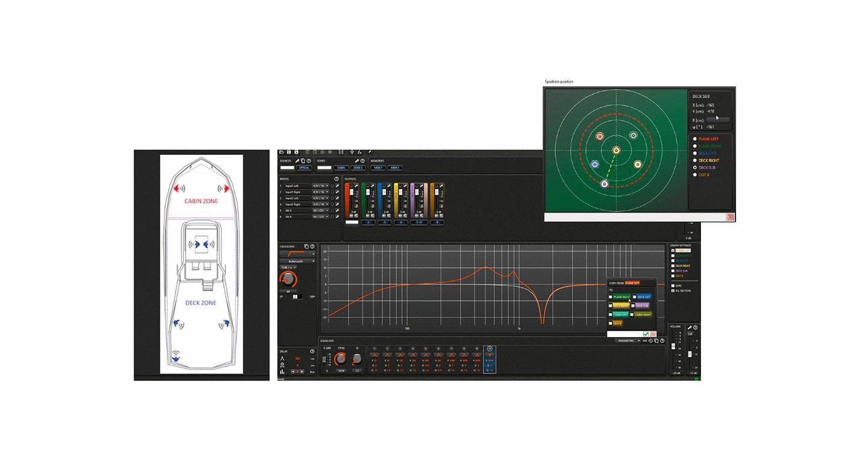The height and width of the screenshot is (463, 868).
Task: Recall the MEM 1 memory preset
Action: click(x=378, y=168)
